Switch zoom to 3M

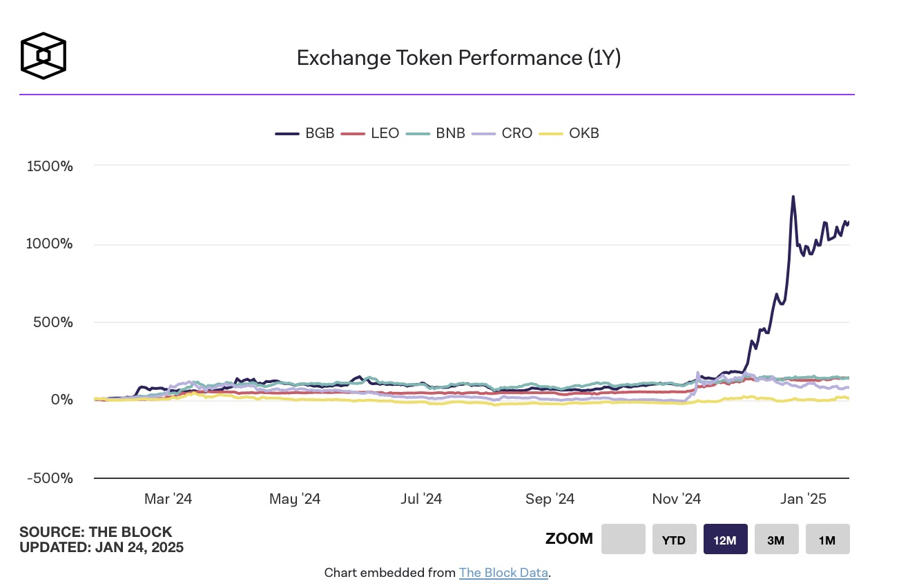click(x=776, y=539)
